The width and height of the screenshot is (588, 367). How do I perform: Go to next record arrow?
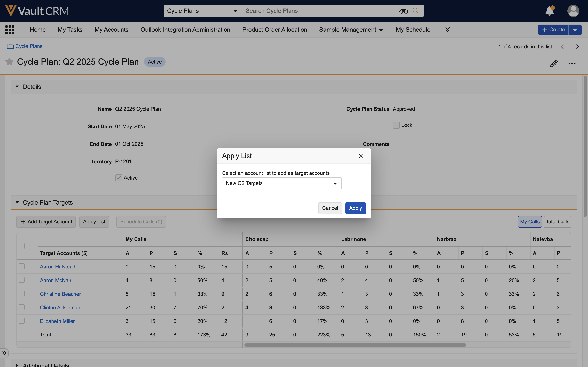(577, 47)
